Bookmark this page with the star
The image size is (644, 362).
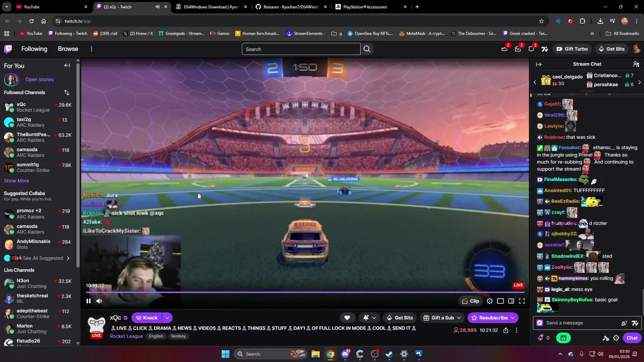pos(541,21)
